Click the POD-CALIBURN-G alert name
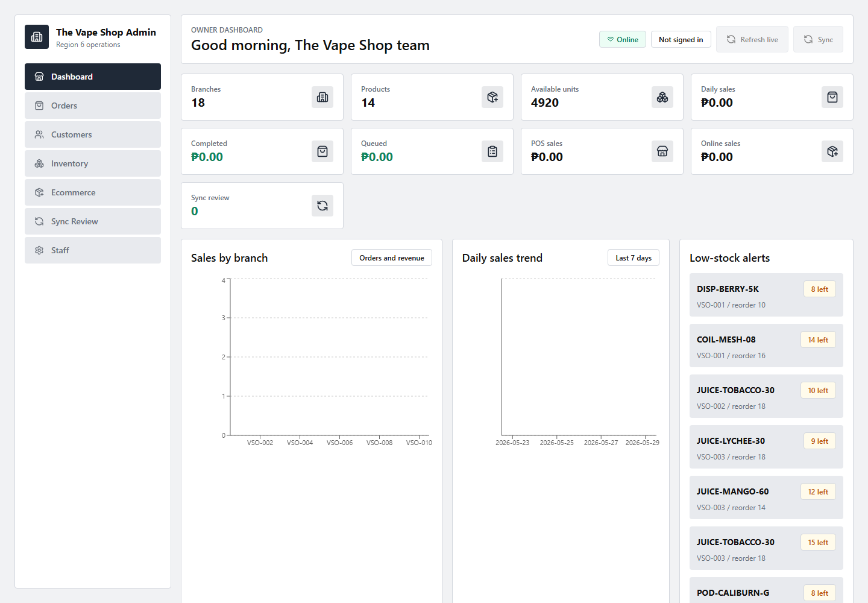 [733, 593]
